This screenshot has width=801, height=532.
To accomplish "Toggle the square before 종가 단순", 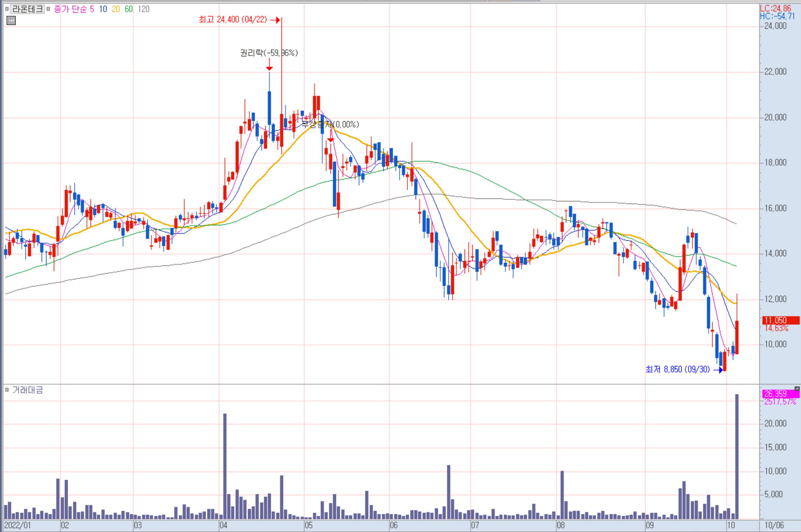I will [48, 9].
